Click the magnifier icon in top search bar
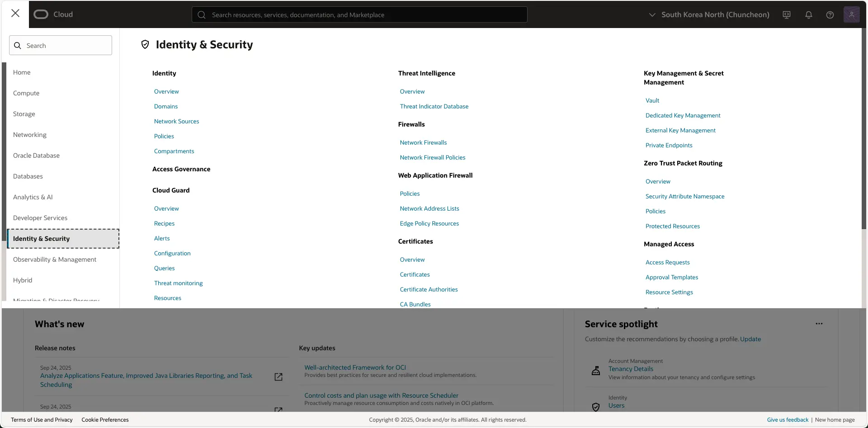This screenshot has height=428, width=868. coord(202,15)
